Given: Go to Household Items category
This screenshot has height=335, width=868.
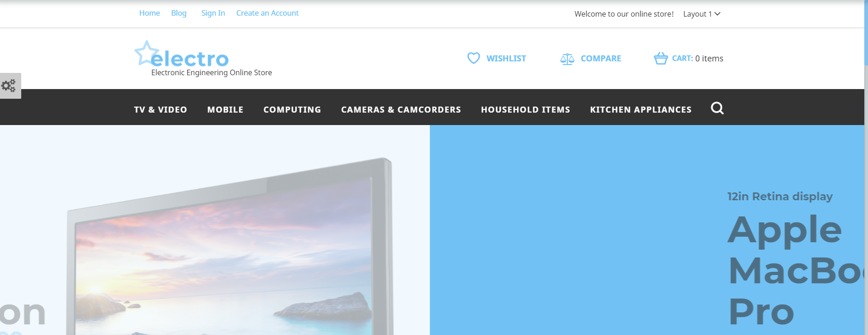Looking at the screenshot, I should (x=525, y=109).
